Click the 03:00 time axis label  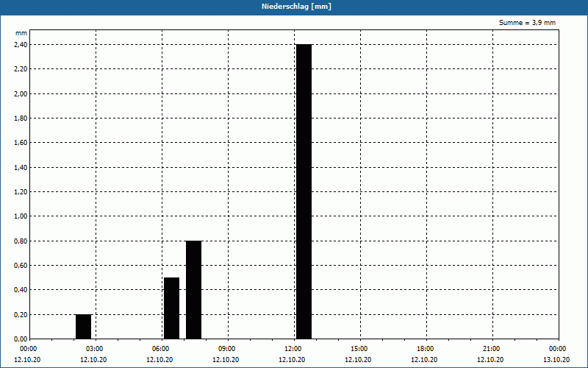[95, 349]
